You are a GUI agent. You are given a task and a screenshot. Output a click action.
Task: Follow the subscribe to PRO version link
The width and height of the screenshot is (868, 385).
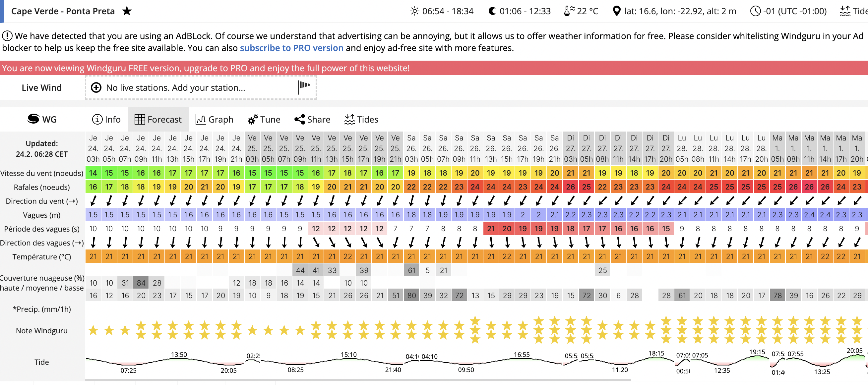(x=291, y=48)
